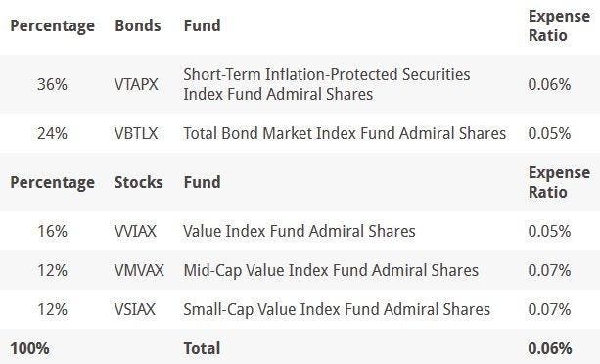Click the 16% allocation cell
Screen dimensions: 600x364
click(52, 231)
